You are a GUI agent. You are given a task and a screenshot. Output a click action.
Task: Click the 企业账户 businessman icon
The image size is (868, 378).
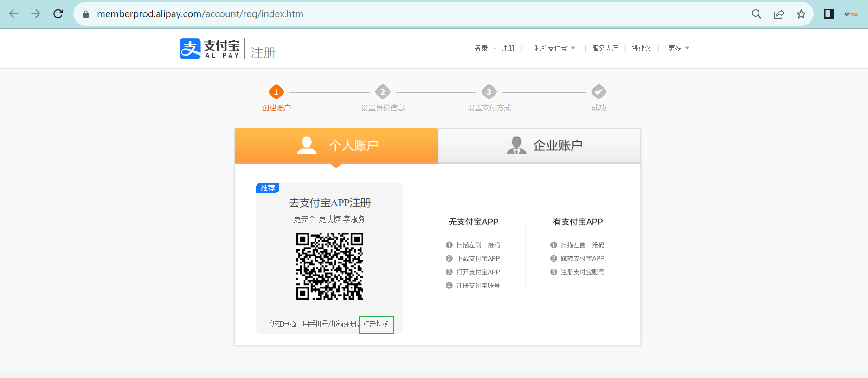tap(516, 145)
